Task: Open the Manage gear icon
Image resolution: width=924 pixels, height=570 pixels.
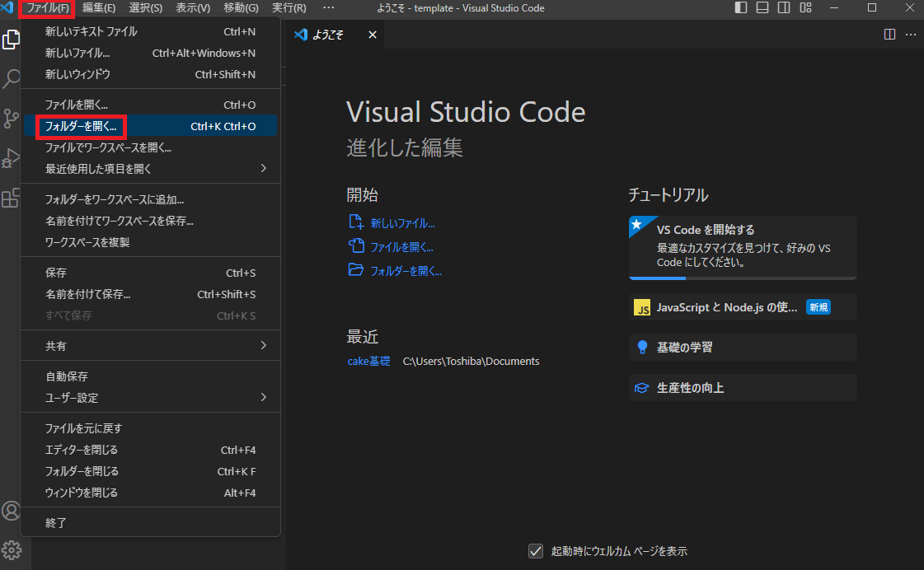Action: 11,550
